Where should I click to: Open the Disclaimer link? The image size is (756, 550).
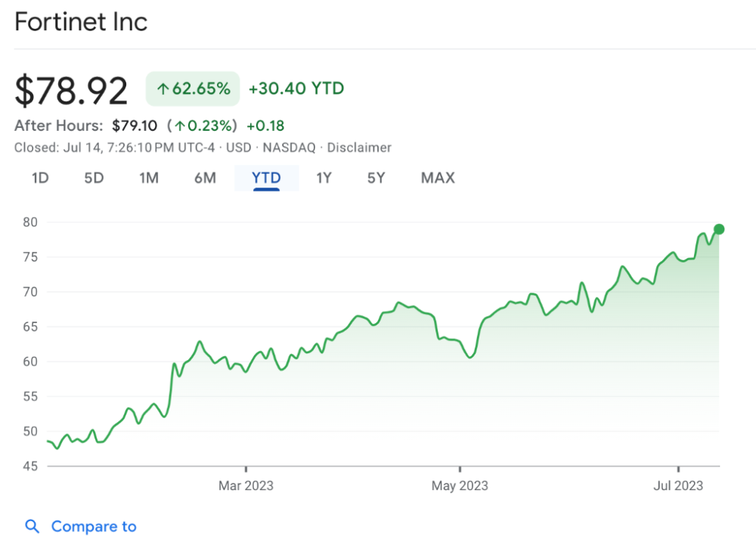[359, 148]
